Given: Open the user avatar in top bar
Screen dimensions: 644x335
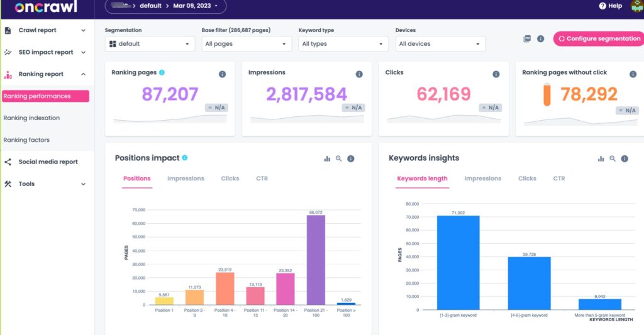Looking at the screenshot, I should [x=636, y=6].
